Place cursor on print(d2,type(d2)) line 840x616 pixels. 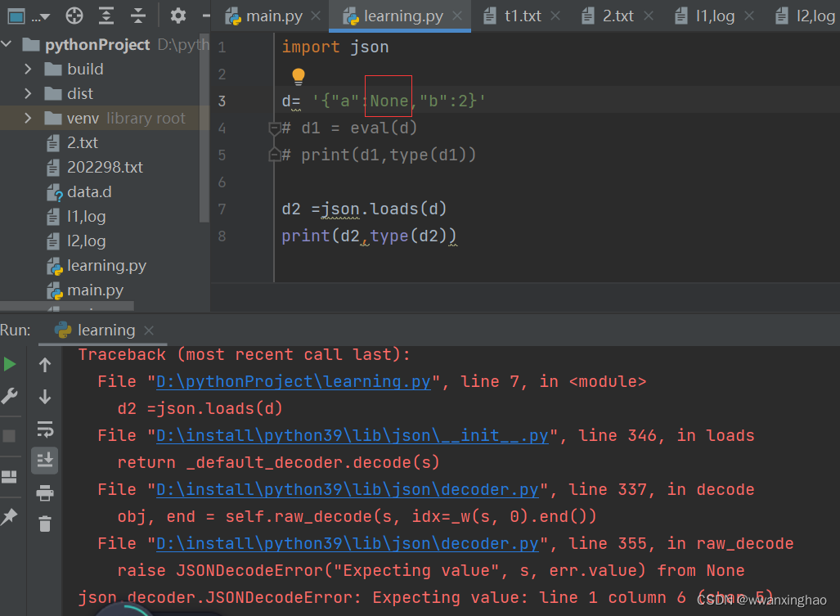(369, 236)
